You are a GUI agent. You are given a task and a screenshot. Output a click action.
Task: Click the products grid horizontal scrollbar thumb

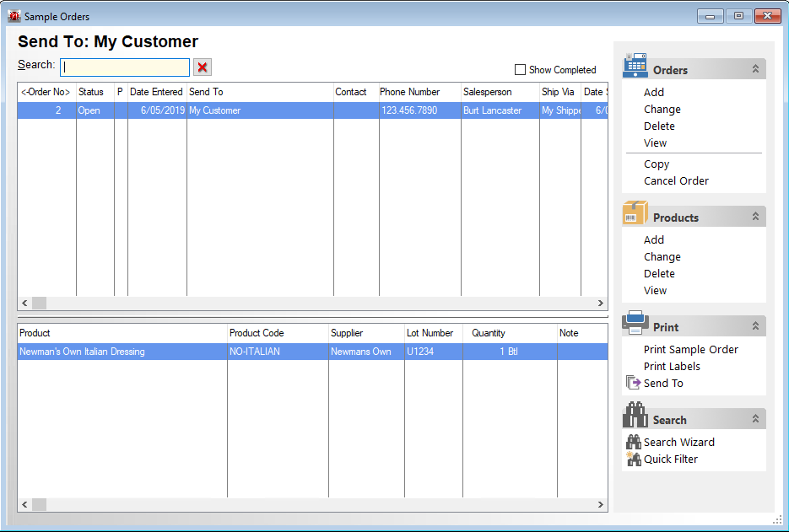[40, 504]
